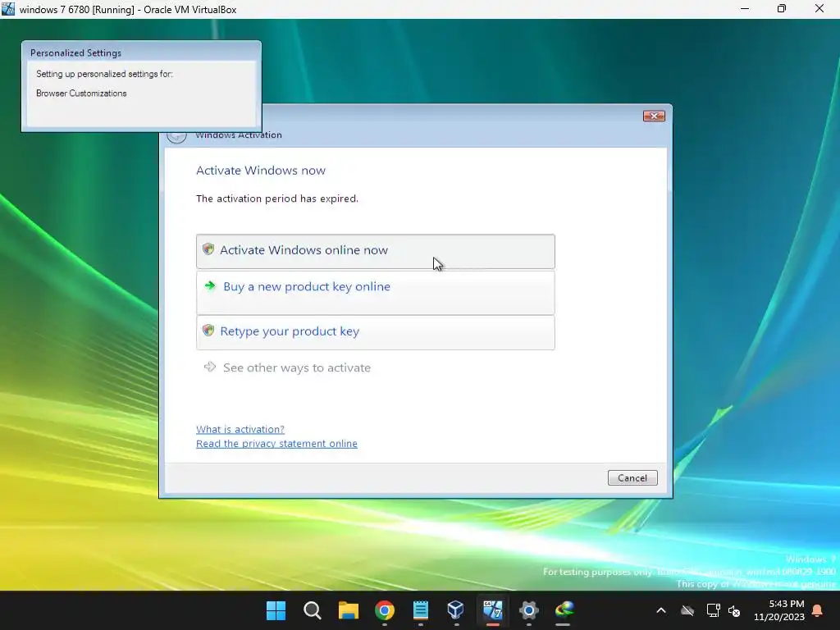This screenshot has height=630, width=840.
Task: Click the Browser Customizations text
Action: [x=81, y=94]
